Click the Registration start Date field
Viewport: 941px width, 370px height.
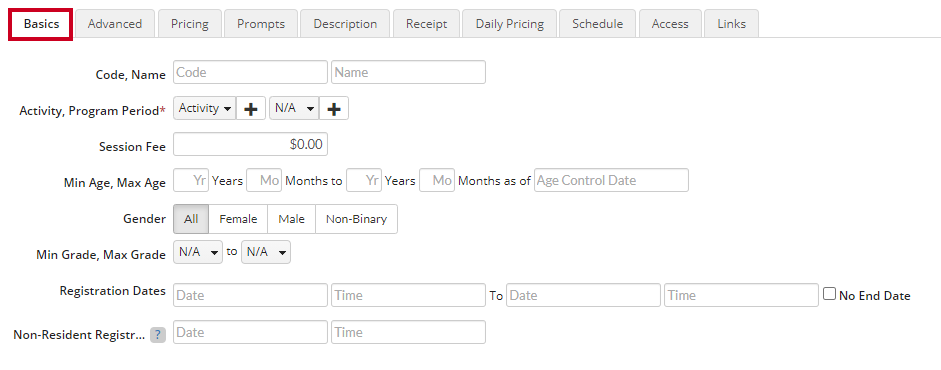pyautogui.click(x=251, y=295)
